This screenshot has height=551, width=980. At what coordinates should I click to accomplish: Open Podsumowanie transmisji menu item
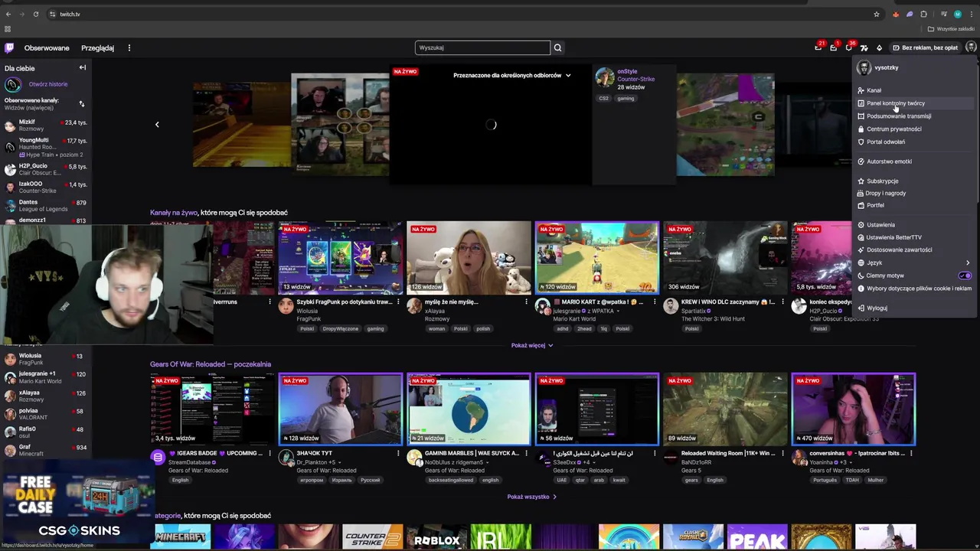[x=914, y=116]
